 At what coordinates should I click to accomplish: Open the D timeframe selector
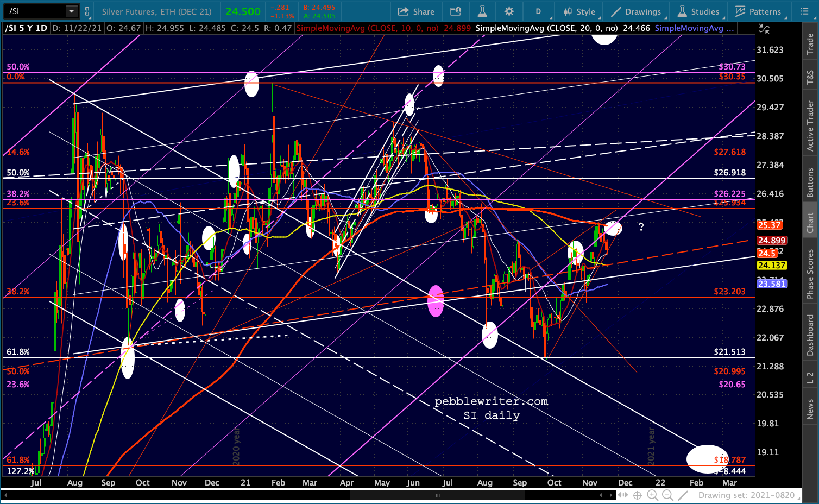pos(538,11)
